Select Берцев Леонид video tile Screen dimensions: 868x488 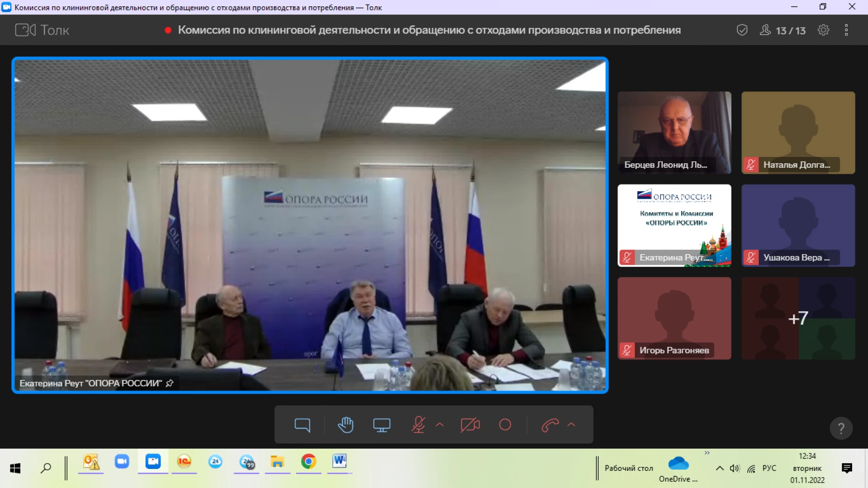click(674, 133)
